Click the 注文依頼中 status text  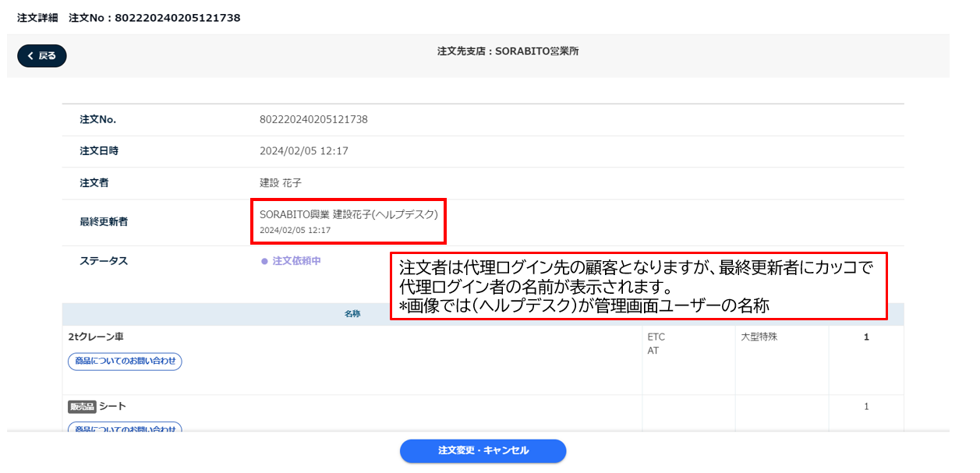(x=296, y=261)
